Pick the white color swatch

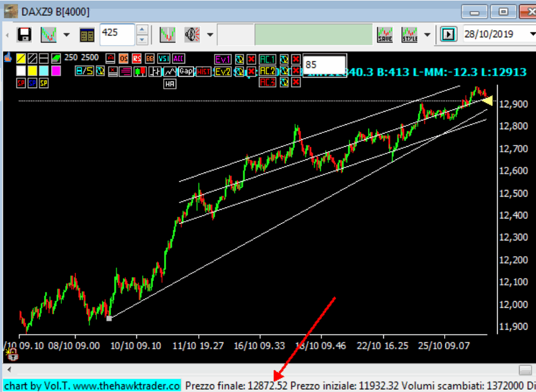21,71
